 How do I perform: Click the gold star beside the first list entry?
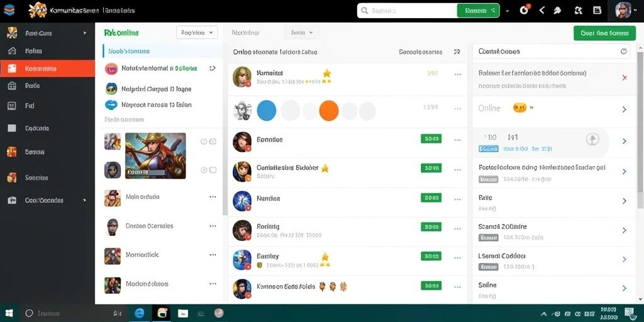click(326, 73)
